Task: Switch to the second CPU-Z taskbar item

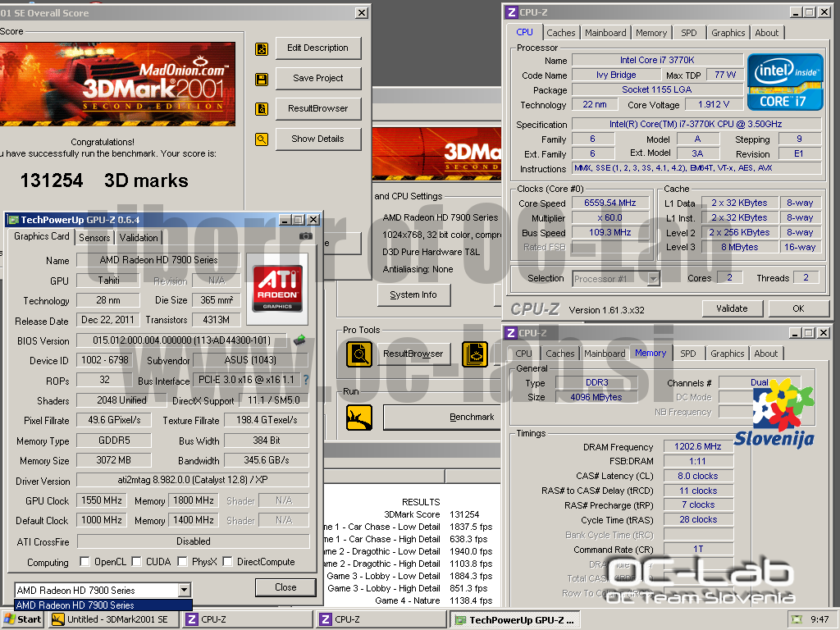Action: point(381,619)
